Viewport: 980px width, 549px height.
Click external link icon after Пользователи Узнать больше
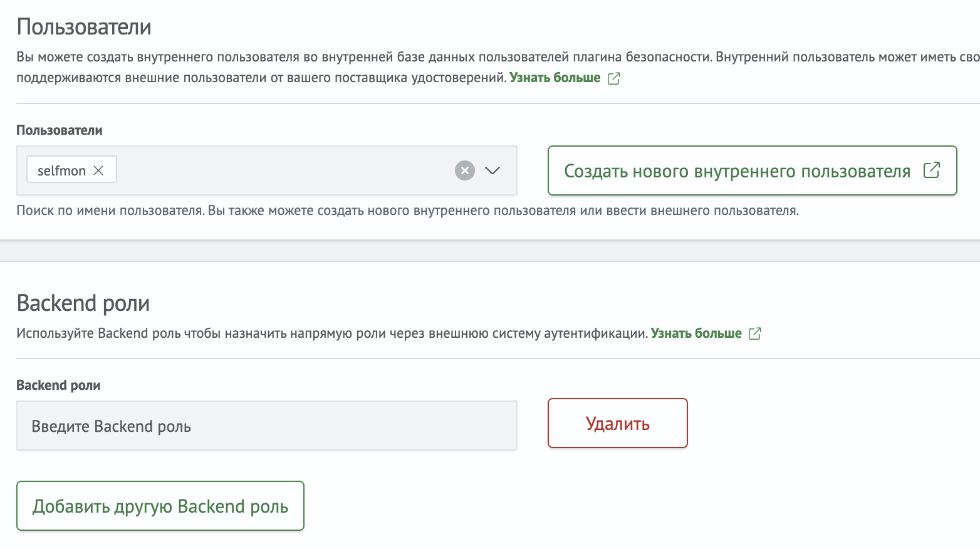click(614, 78)
